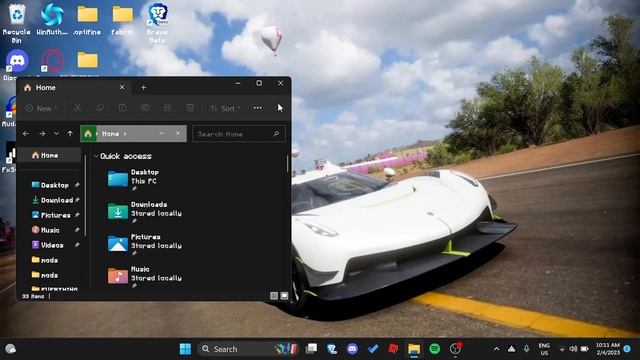Click the Cut scissors icon in toolbar
Image resolution: width=640 pixels, height=360 pixels.
click(77, 108)
